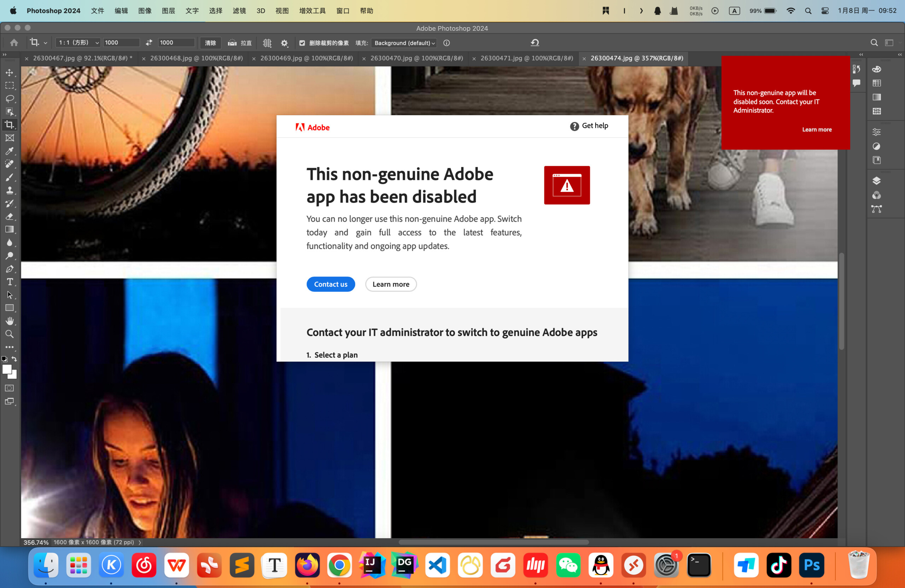Open the Edit Toolbar three-dots menu
Image resolution: width=905 pixels, height=588 pixels.
[10, 347]
